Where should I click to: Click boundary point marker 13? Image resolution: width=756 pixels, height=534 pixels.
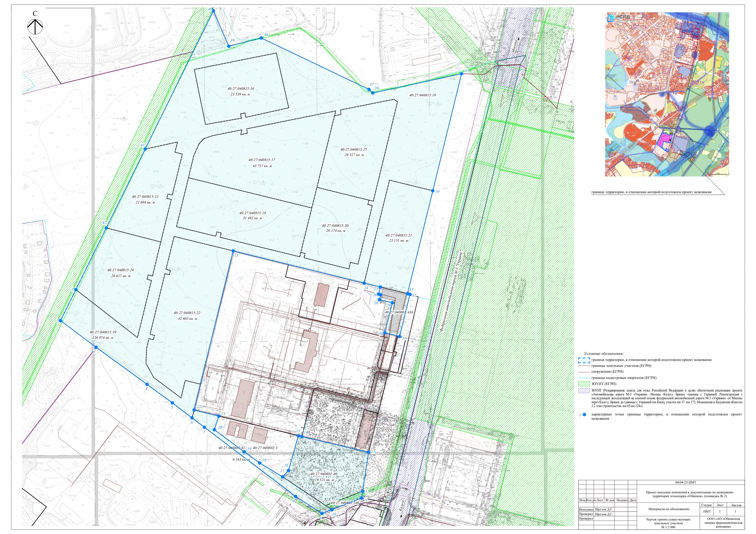368,452
